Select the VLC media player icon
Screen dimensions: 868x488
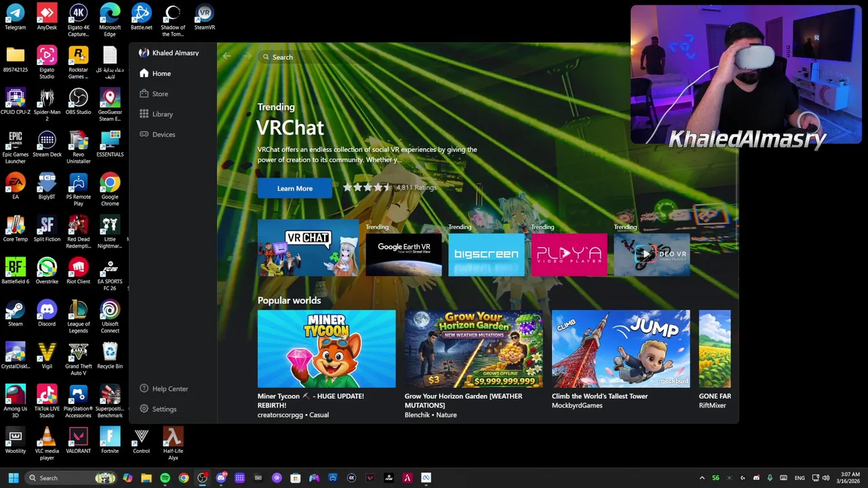(47, 443)
